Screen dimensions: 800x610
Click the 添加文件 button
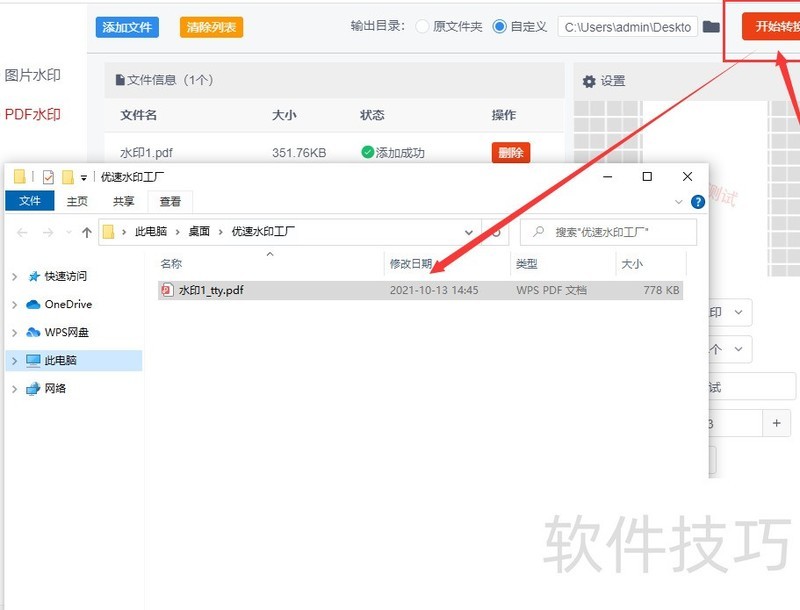click(x=125, y=27)
